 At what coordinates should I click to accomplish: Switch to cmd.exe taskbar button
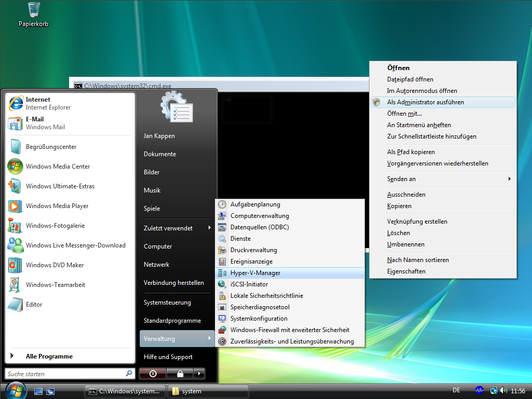click(x=125, y=391)
